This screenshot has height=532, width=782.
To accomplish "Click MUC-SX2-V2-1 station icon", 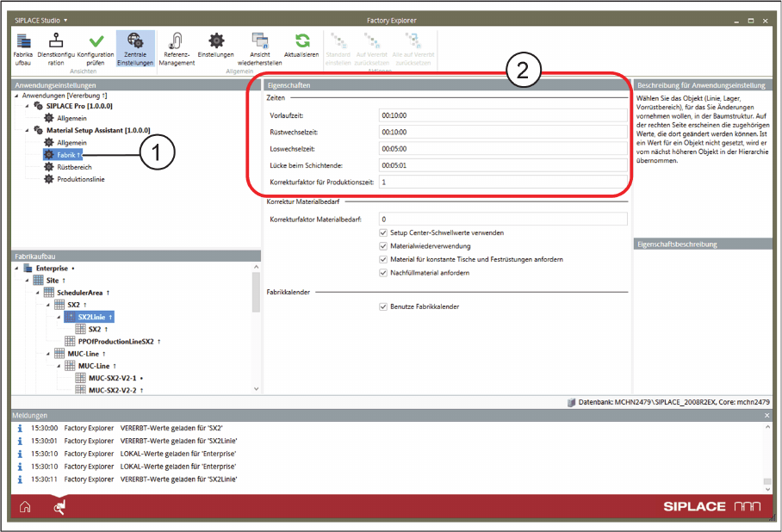I will [80, 377].
